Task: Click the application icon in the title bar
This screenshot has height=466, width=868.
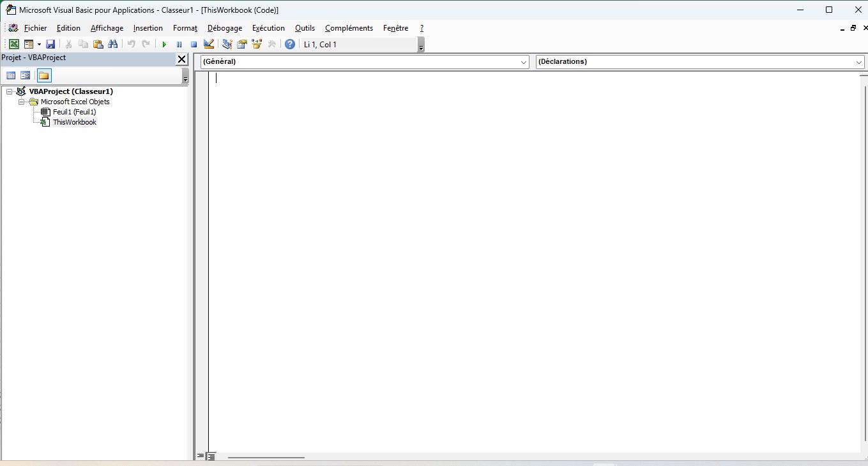Action: click(11, 10)
